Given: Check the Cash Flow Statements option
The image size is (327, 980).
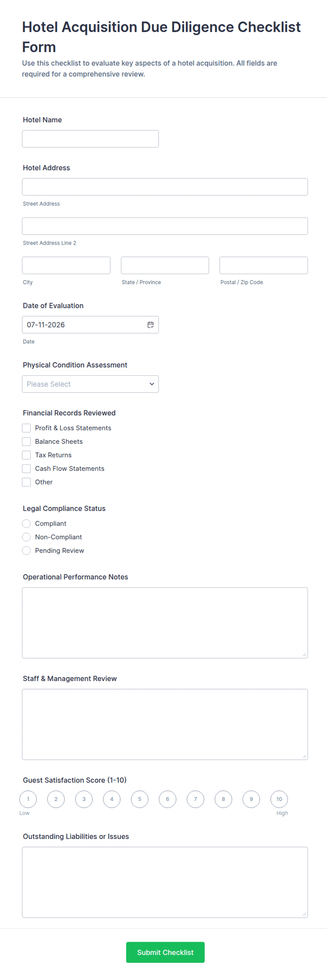Looking at the screenshot, I should point(26,468).
